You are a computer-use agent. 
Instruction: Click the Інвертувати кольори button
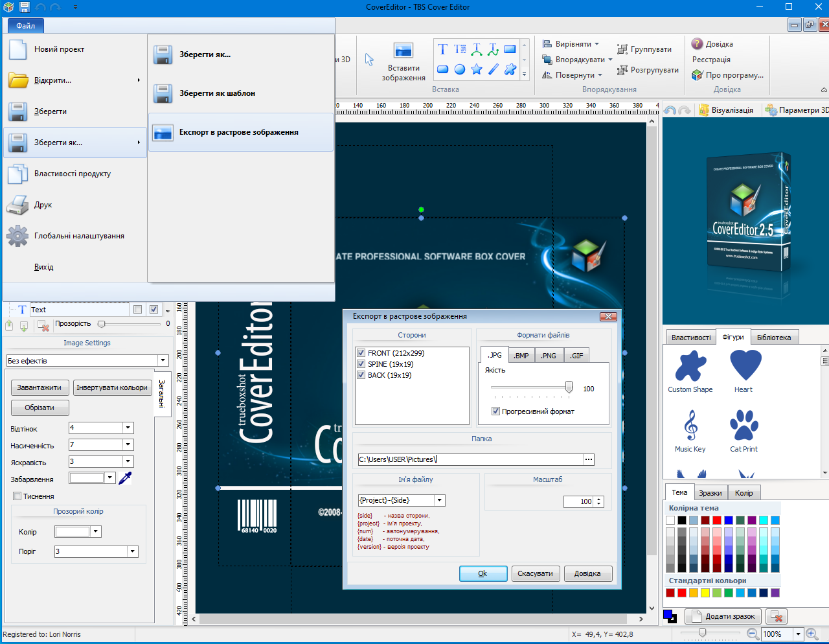click(x=112, y=387)
